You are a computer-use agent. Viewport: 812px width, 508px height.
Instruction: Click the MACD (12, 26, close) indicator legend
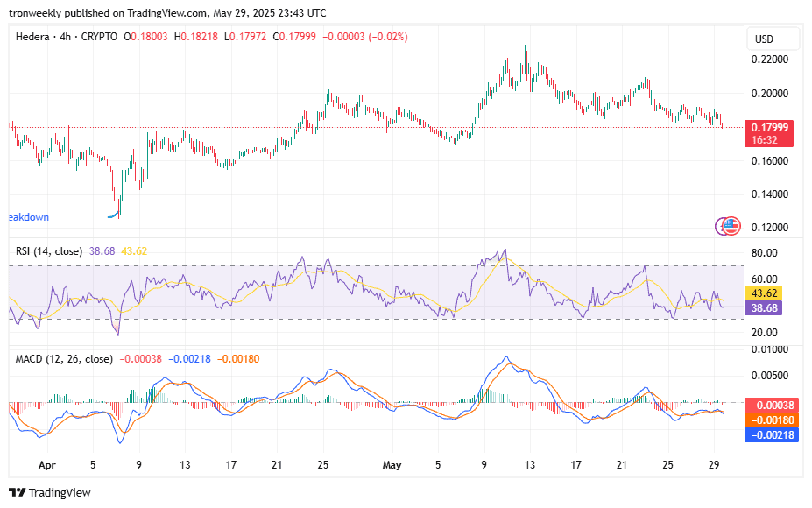pos(64,359)
